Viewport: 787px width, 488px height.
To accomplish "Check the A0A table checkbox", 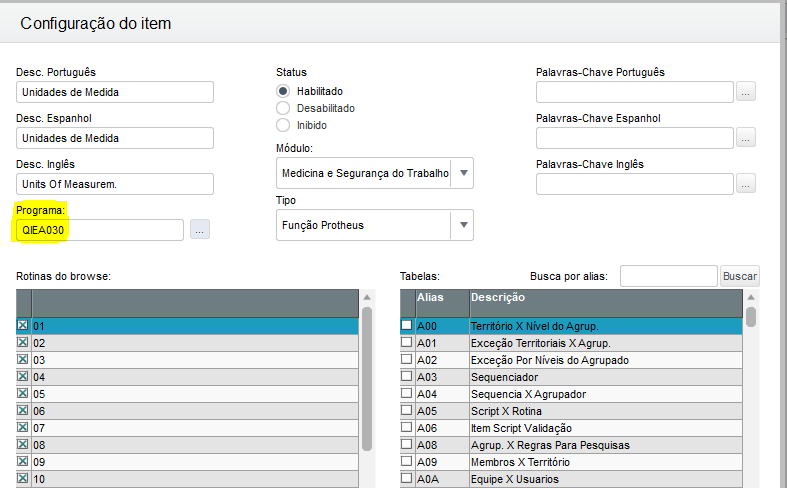I will click(407, 478).
